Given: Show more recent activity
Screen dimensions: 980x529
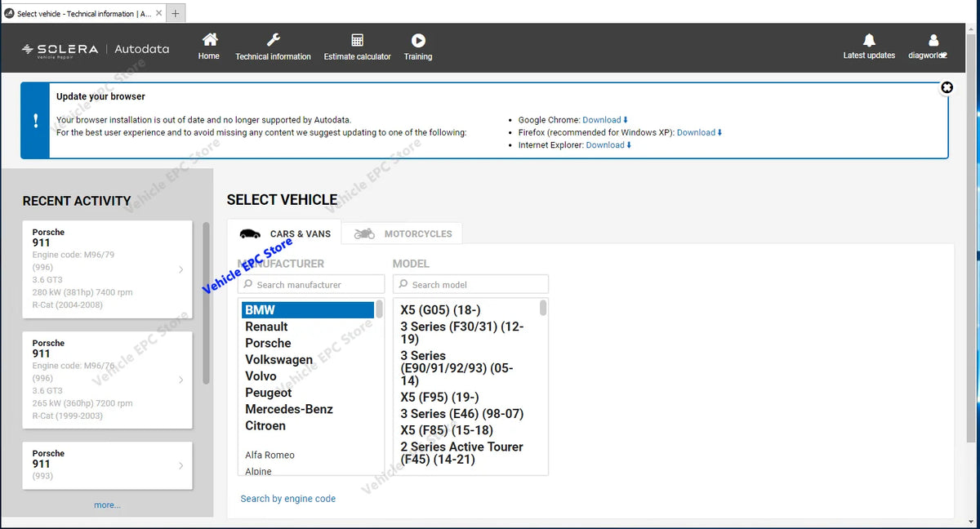Looking at the screenshot, I should [107, 505].
